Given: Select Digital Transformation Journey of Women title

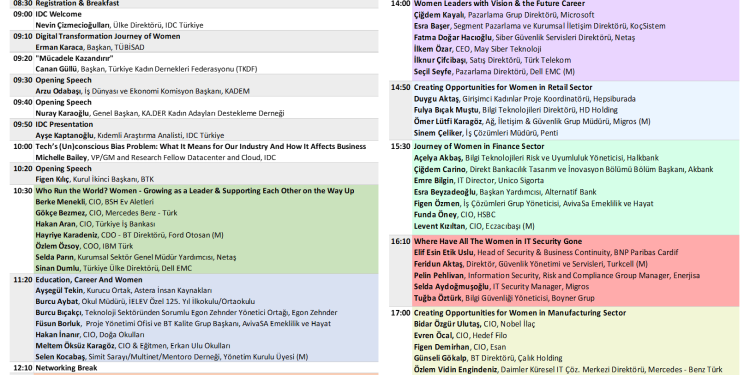Looking at the screenshot, I should (x=108, y=36).
